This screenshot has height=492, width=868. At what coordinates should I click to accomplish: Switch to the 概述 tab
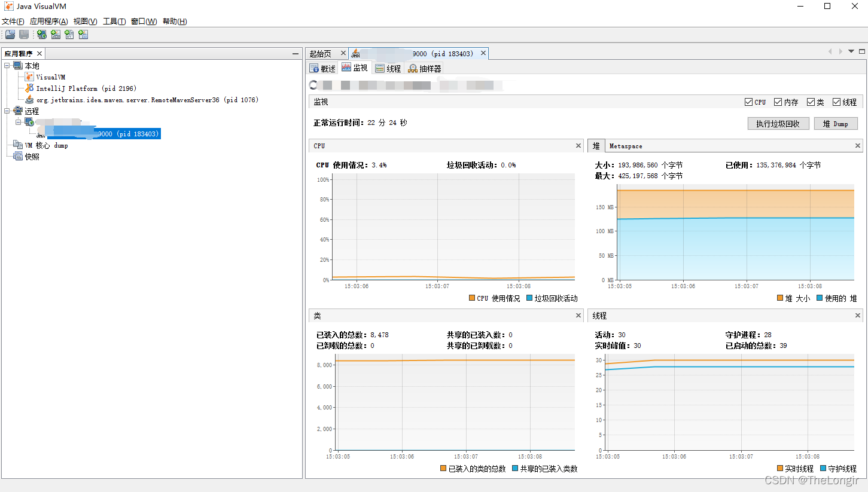[x=322, y=69]
